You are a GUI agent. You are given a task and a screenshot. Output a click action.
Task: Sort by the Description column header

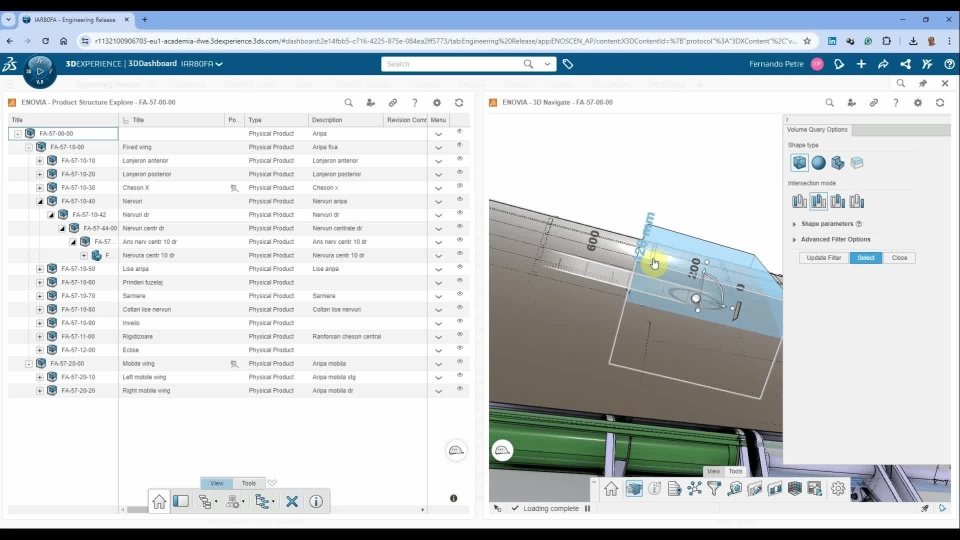(346, 120)
